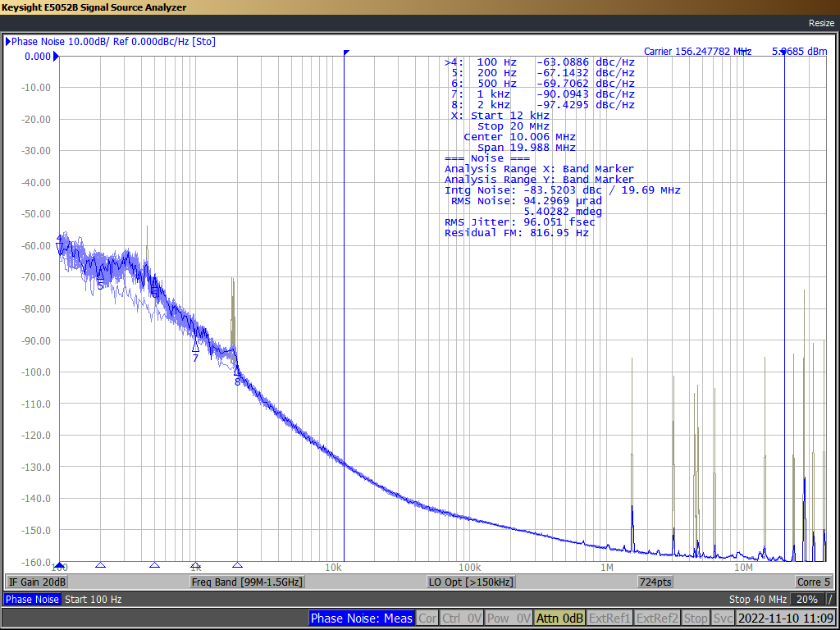Open the IF Gain 20dB setting
The image size is (840, 630).
pyautogui.click(x=37, y=582)
